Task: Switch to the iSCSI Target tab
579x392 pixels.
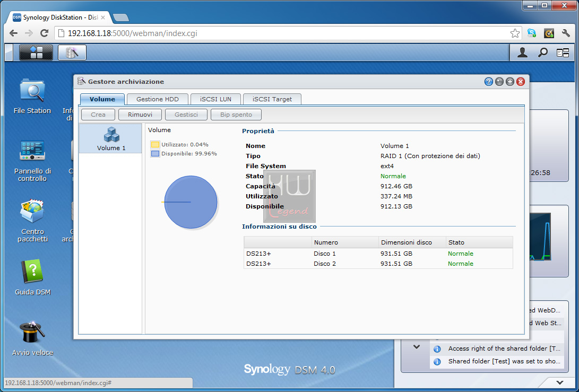Action: [272, 99]
